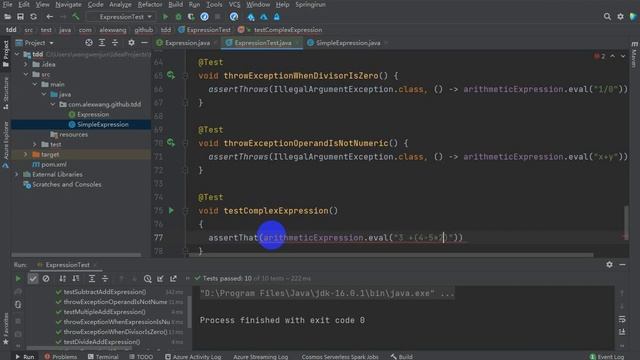This screenshot has height=360, width=640.
Task: Click Scratches and Consoles node
Action: (62, 184)
